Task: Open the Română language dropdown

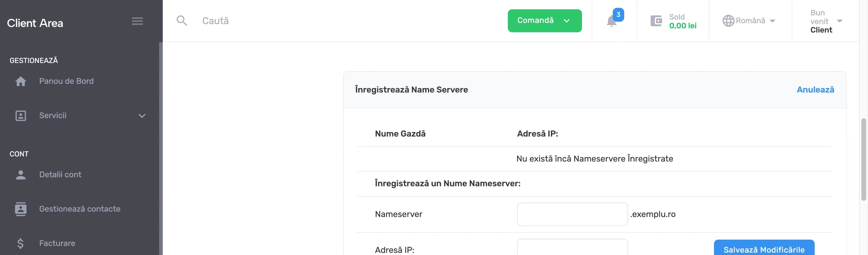Action: (749, 21)
